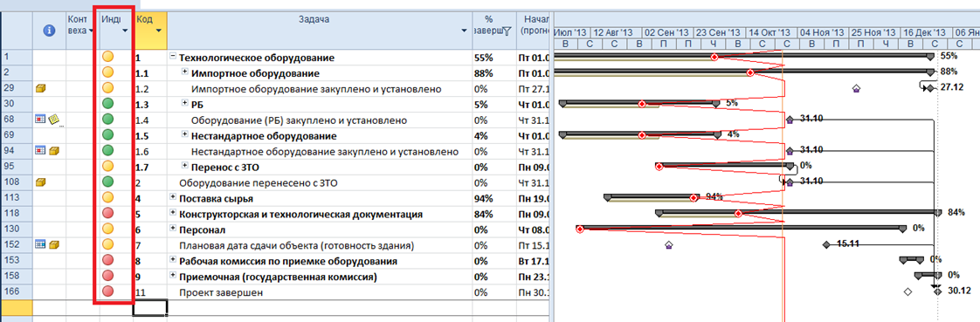Click the red indicator for Приемочная (государственная комиссия)
The height and width of the screenshot is (322, 980).
(107, 276)
